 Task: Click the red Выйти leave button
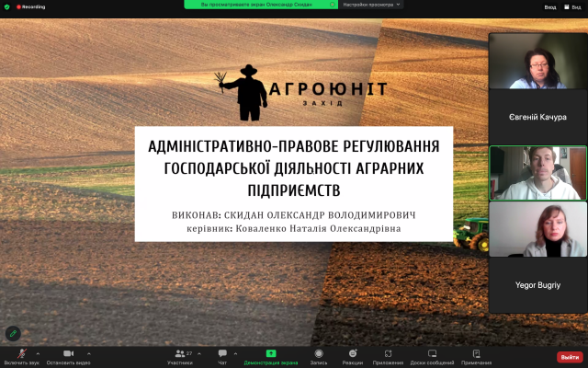pyautogui.click(x=570, y=357)
